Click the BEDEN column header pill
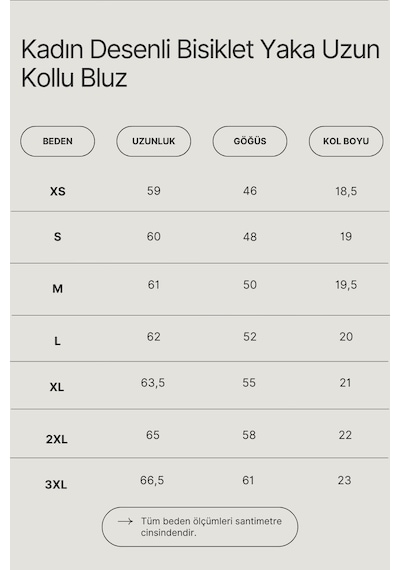400x570 pixels. point(57,141)
